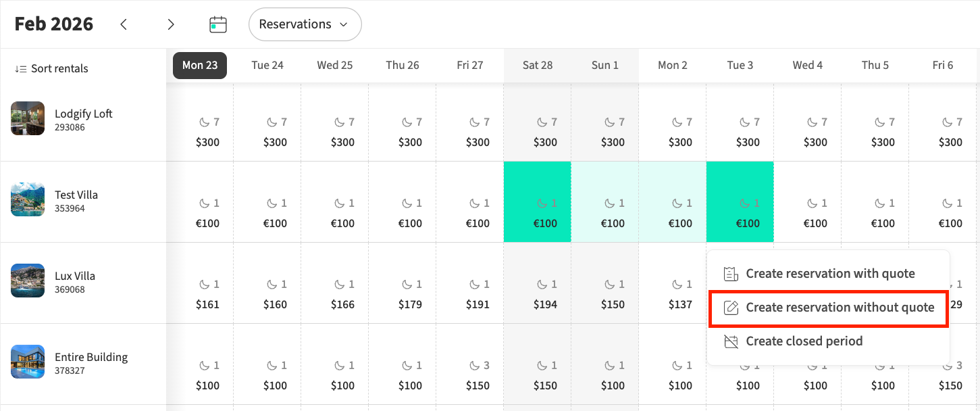
Task: Open the Lodgify Loft rental thumbnail
Action: (28, 118)
